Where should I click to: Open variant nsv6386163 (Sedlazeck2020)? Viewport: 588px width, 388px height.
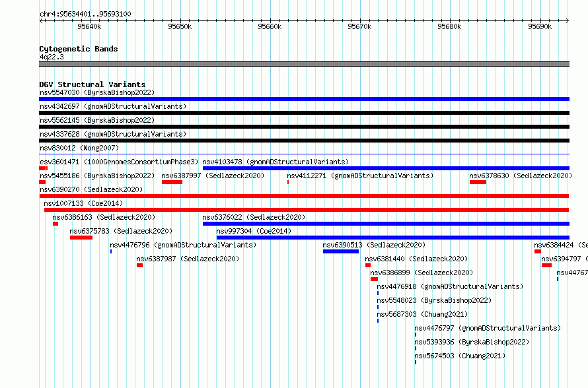pyautogui.click(x=104, y=217)
